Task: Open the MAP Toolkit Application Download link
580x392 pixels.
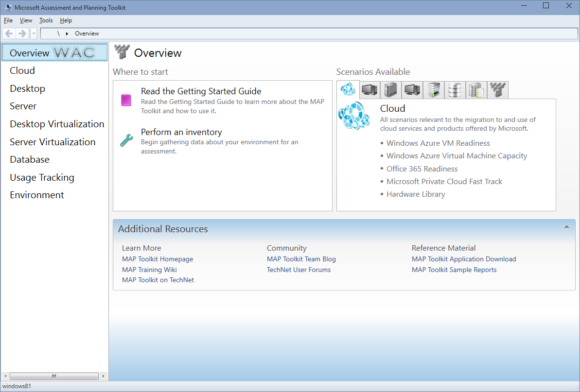Action: 464,259
